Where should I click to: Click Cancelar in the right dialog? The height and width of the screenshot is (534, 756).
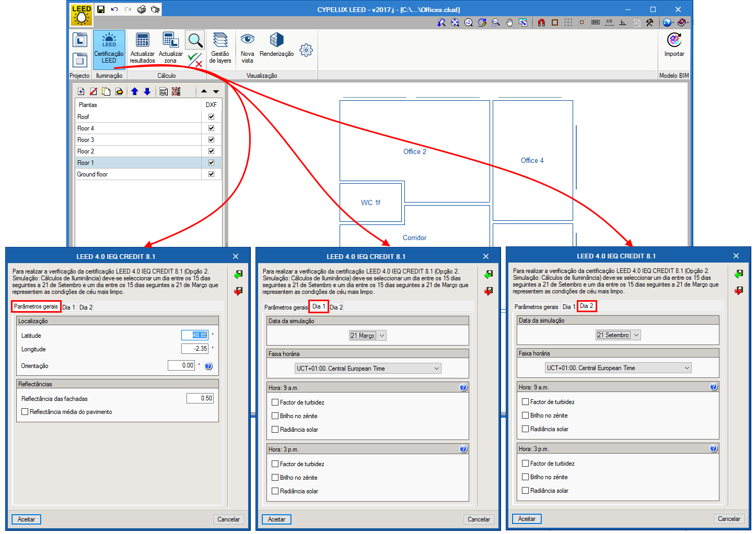point(729,519)
